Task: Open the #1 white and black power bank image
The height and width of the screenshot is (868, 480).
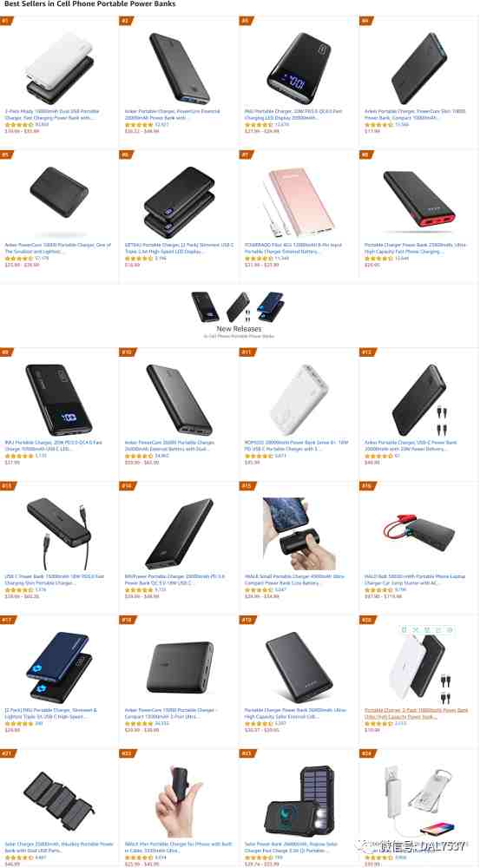Action: 60,68
